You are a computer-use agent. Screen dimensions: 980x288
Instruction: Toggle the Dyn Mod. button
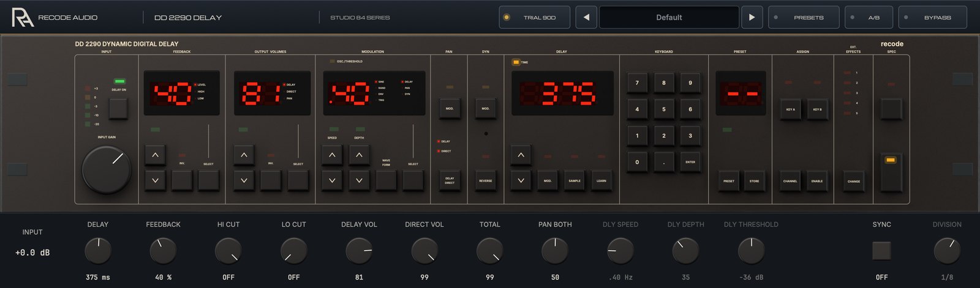point(486,109)
